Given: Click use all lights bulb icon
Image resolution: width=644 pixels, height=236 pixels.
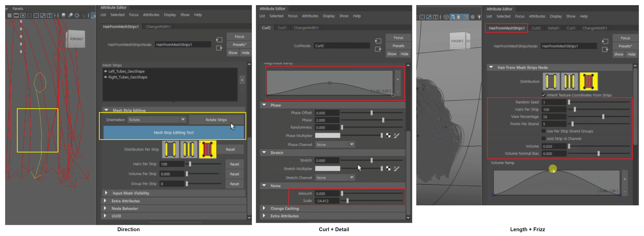Looking at the screenshot, I should click(x=479, y=17).
